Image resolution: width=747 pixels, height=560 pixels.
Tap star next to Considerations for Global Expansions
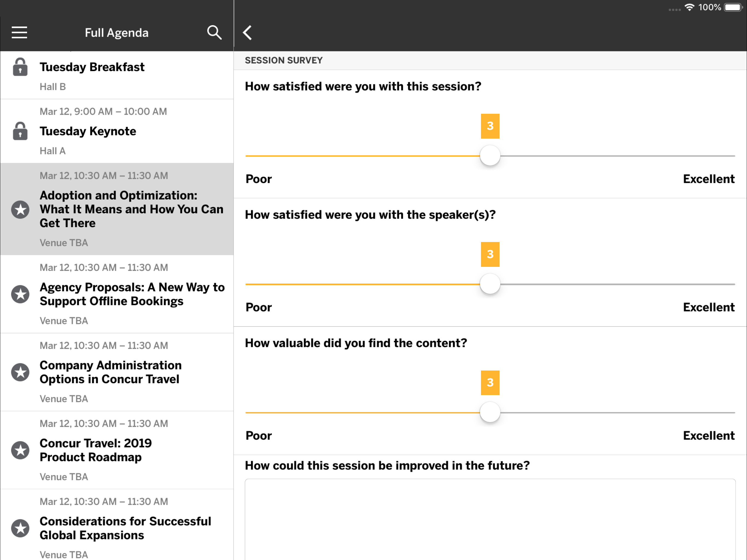coord(20,528)
